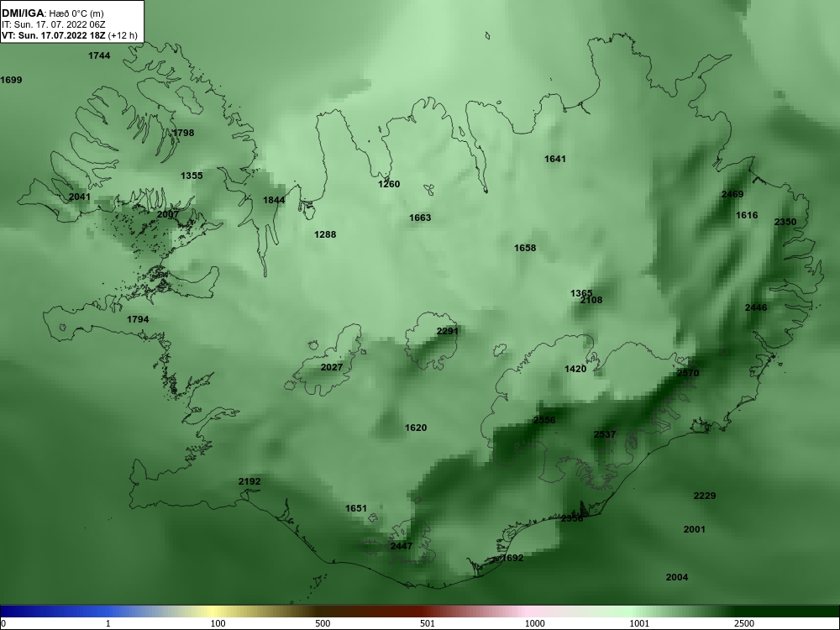The width and height of the screenshot is (840, 630).
Task: Click the 2447 height value
Action: pos(402,547)
